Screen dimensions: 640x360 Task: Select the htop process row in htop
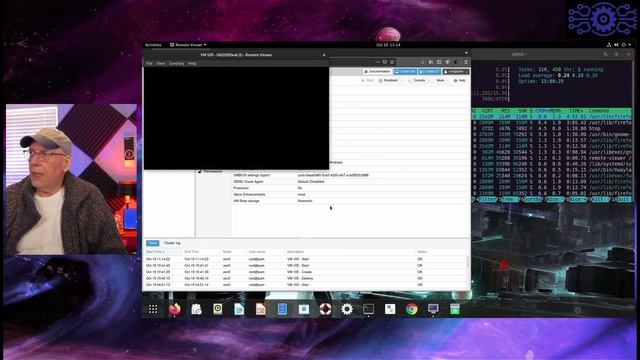(x=552, y=128)
